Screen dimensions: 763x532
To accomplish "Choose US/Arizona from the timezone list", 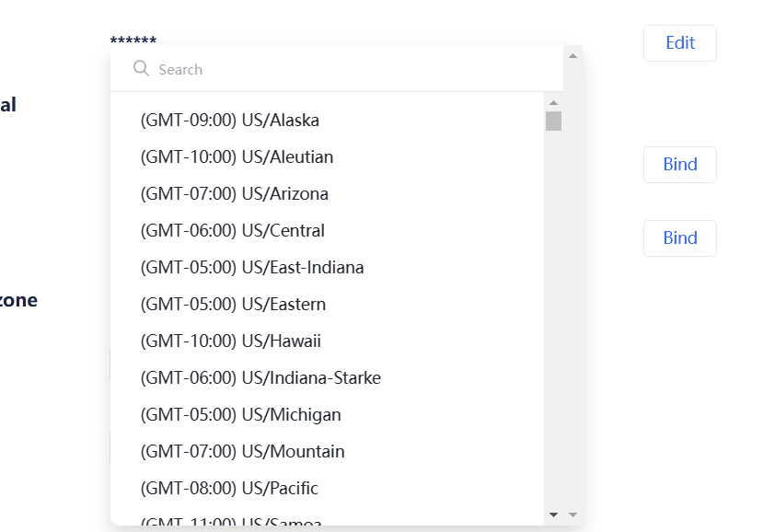I will [x=232, y=193].
